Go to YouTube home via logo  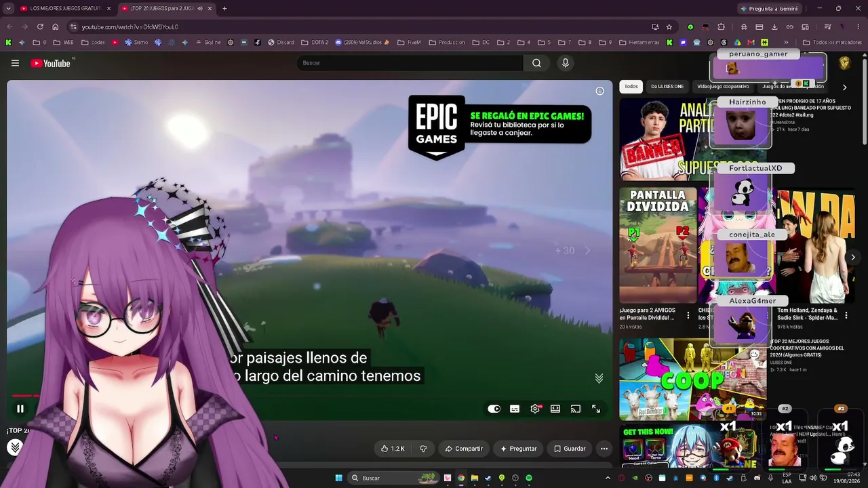pos(50,63)
